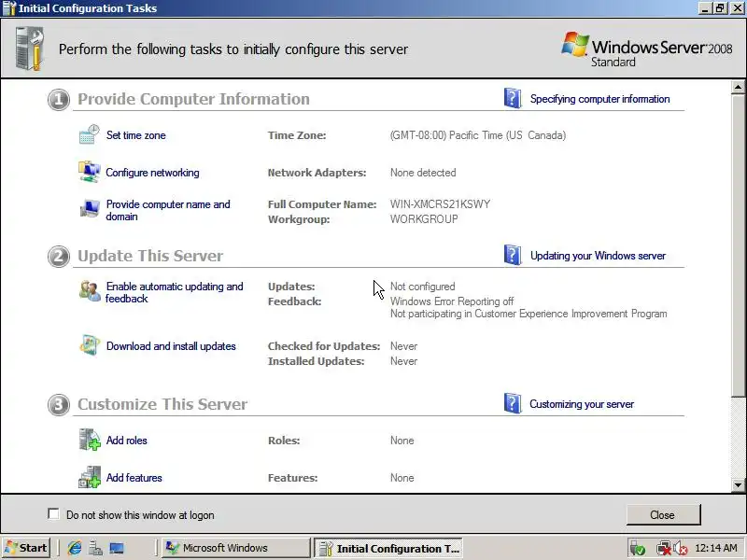The height and width of the screenshot is (560, 747).
Task: Maximize or restore the Initial Configuration Tasks window
Action: tap(721, 8)
